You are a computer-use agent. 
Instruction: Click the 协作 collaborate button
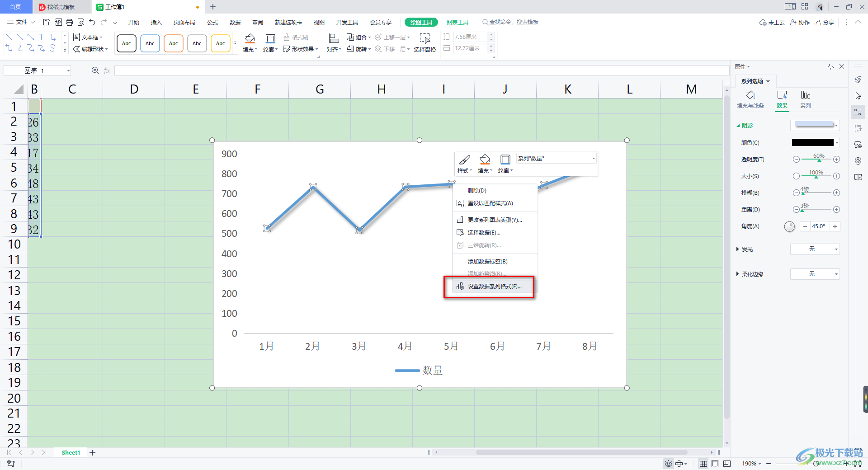(800, 22)
